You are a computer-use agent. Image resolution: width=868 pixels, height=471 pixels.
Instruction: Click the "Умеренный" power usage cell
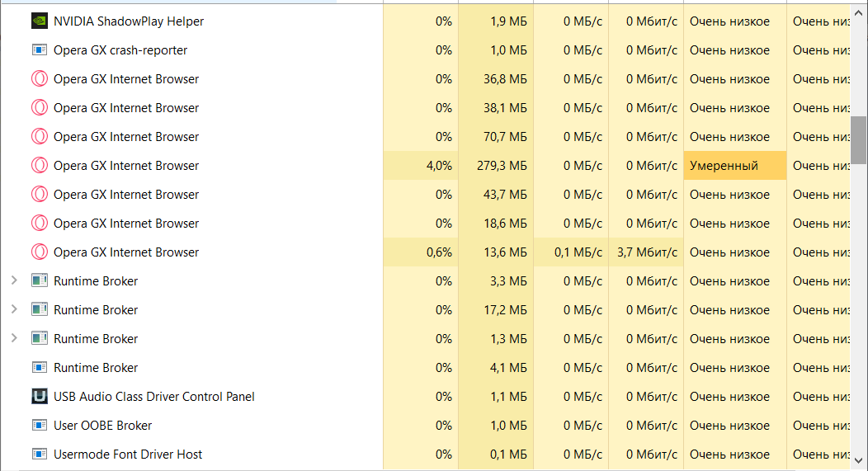(734, 166)
